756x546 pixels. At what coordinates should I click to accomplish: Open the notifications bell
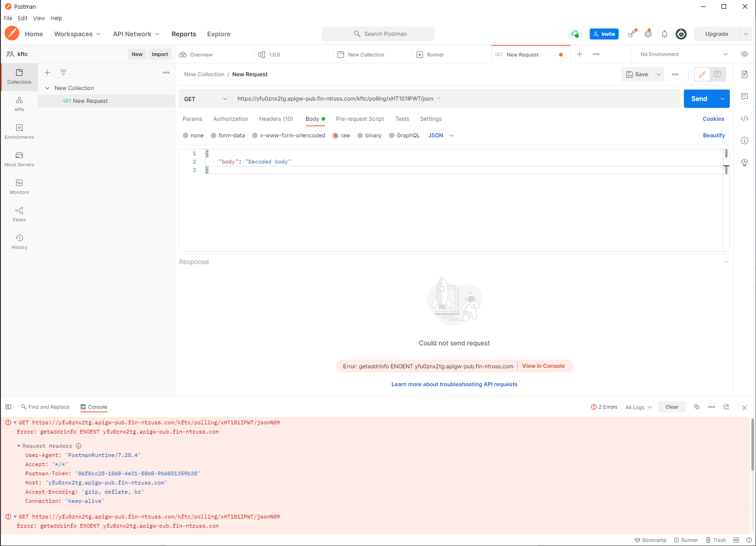click(x=665, y=34)
